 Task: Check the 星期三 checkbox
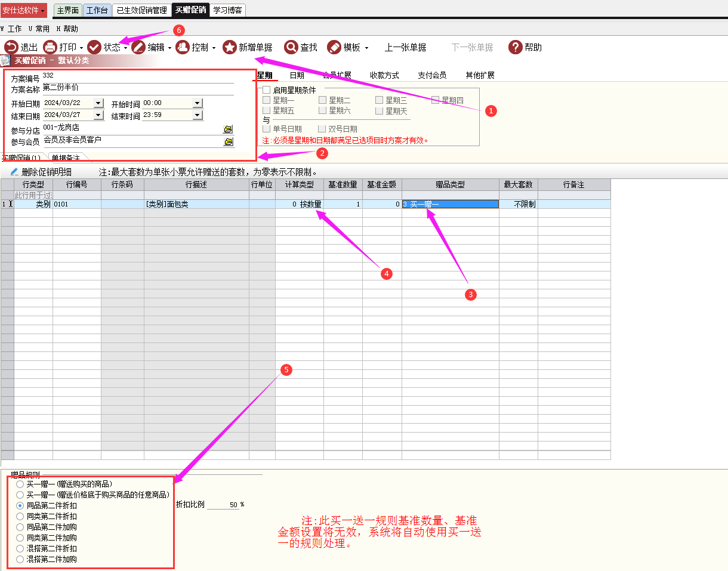[x=379, y=100]
